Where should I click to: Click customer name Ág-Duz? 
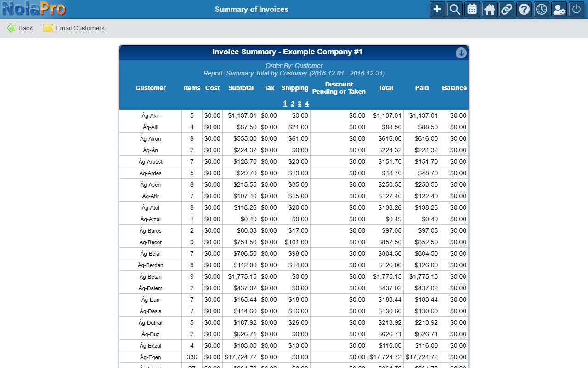(151, 334)
